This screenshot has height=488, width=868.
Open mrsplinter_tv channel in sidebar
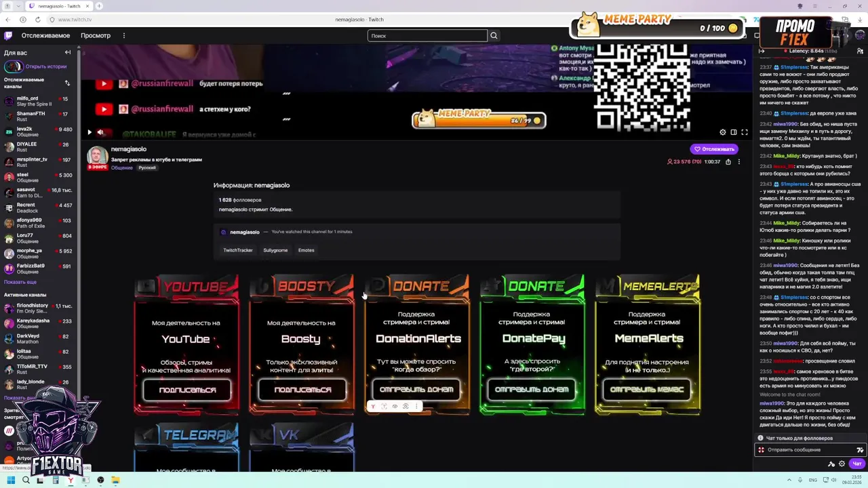(x=37, y=162)
